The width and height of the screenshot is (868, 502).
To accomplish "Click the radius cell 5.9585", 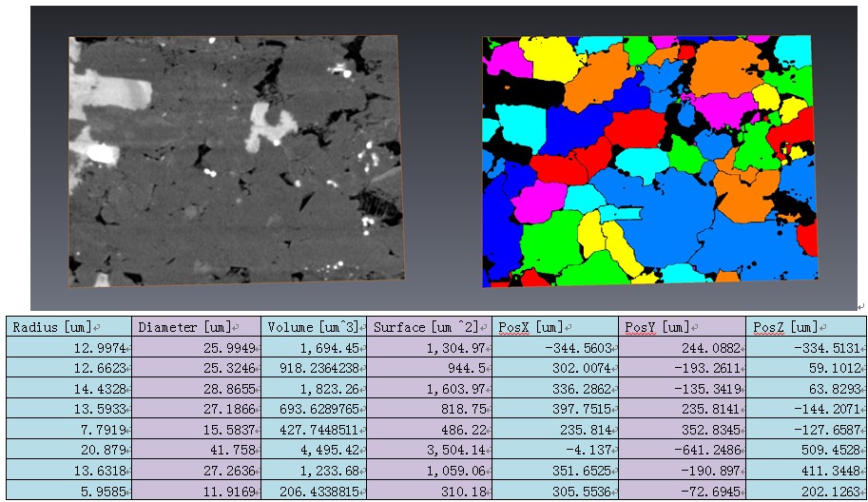I will [x=69, y=491].
